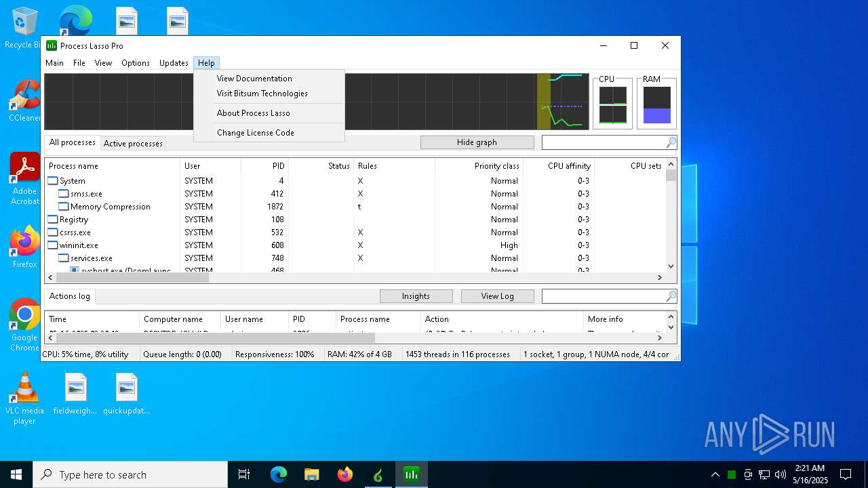Sort by Process name column header
868x488 pixels.
[x=112, y=166]
